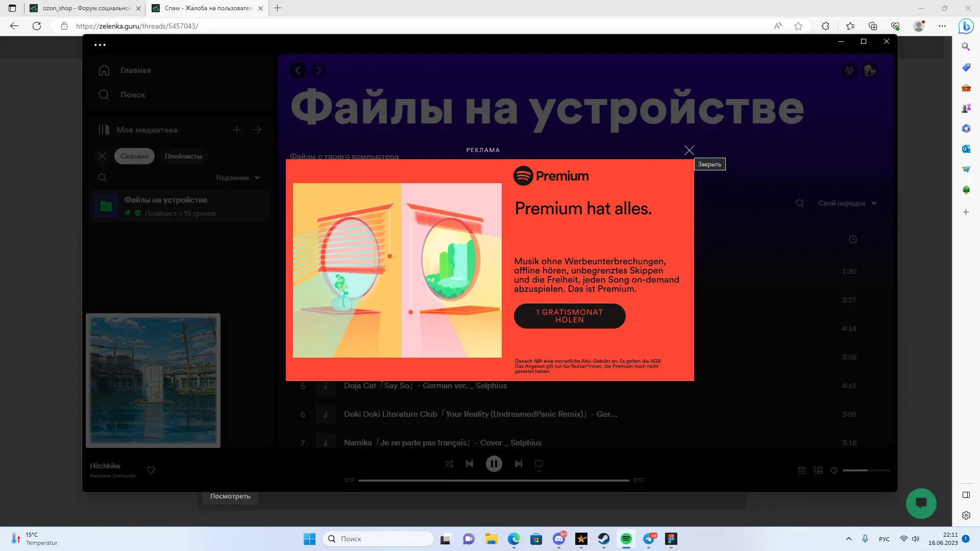
Task: Expand the library with the arrow icon
Action: tap(257, 130)
